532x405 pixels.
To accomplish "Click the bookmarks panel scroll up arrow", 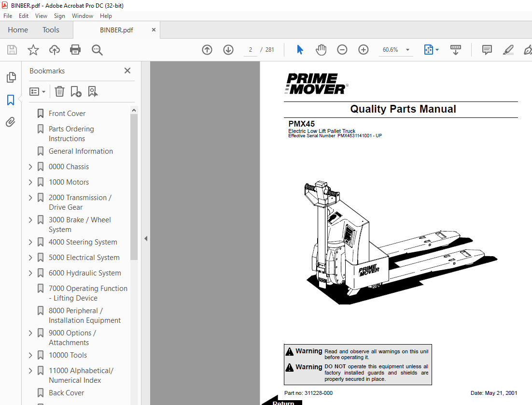I will [x=134, y=110].
